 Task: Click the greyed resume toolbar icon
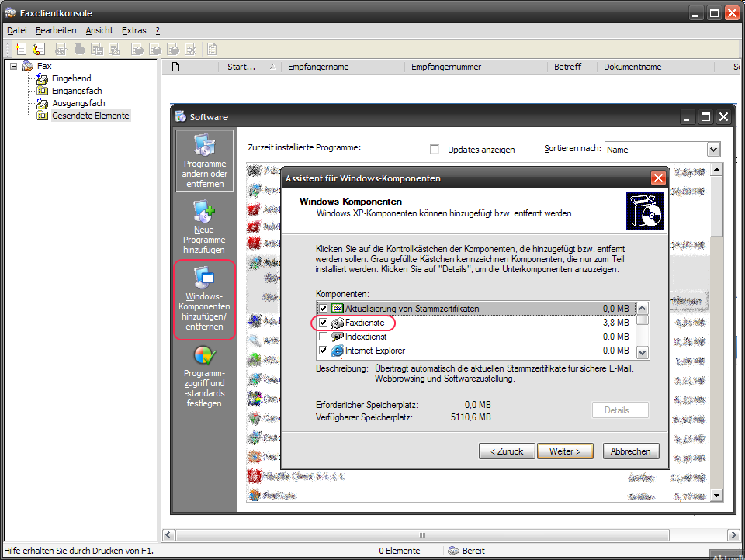pyautogui.click(x=155, y=49)
